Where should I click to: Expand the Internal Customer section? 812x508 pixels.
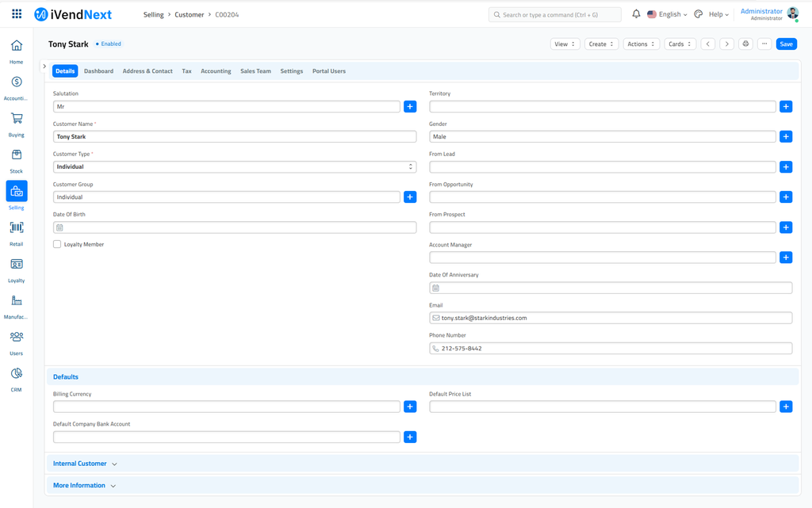pos(85,464)
